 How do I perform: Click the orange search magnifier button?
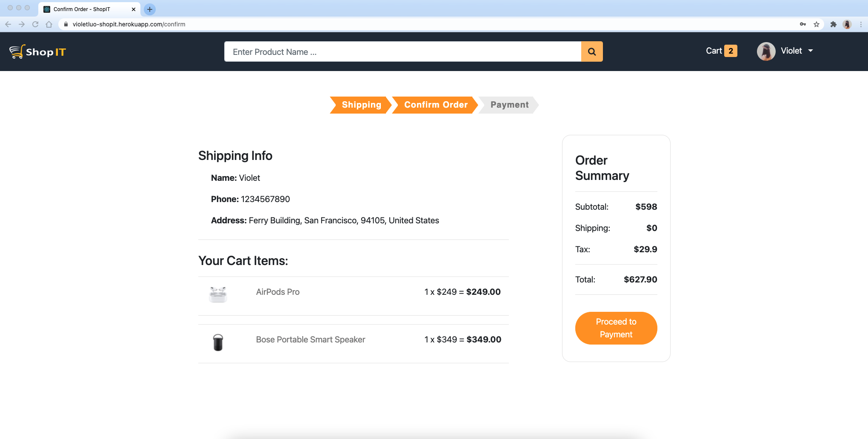[x=592, y=51]
